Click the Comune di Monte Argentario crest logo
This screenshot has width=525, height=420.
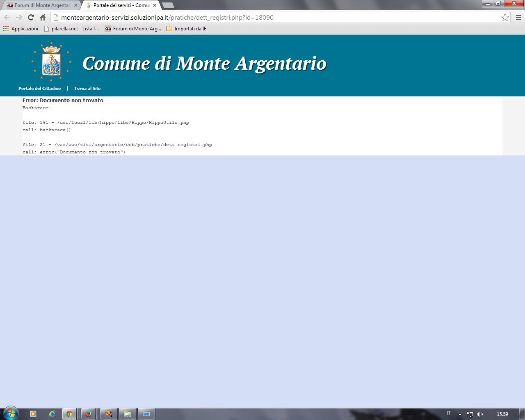pos(51,62)
